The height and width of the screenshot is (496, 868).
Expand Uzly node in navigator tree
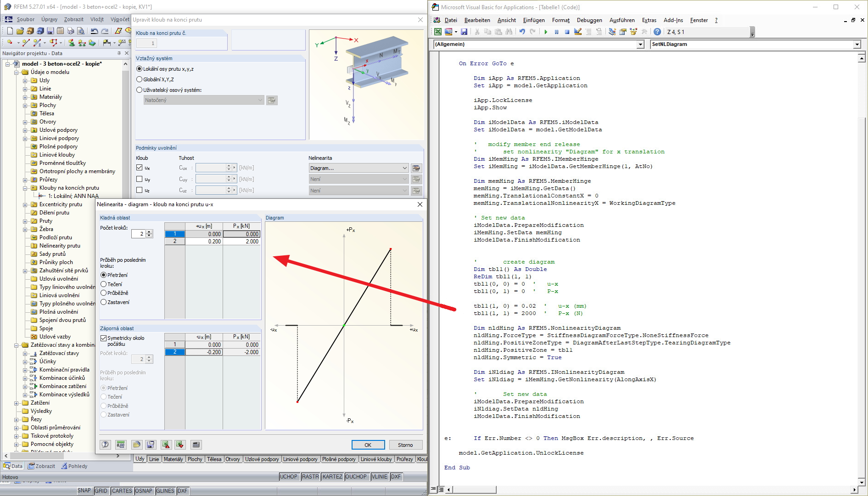[25, 80]
